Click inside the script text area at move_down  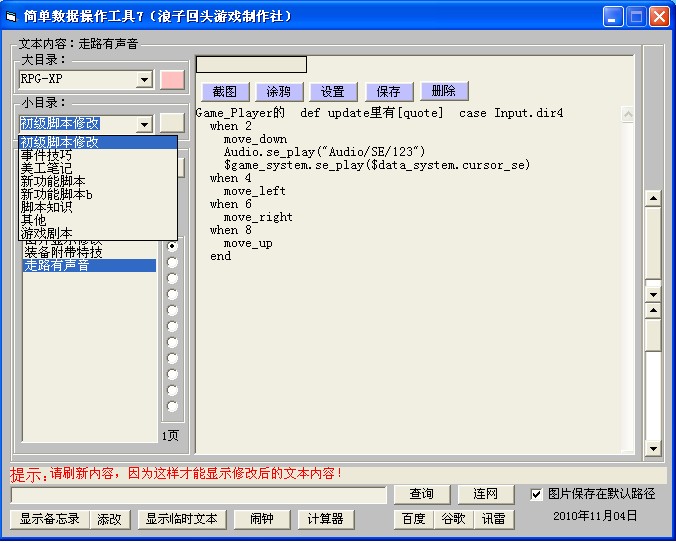click(255, 139)
